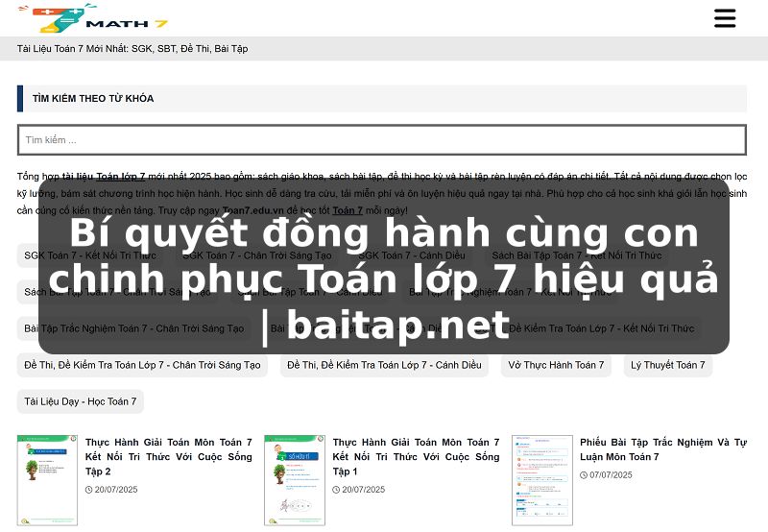The image size is (768, 532).
Task: Click the date under the Tập 2 article
Action: click(116, 490)
